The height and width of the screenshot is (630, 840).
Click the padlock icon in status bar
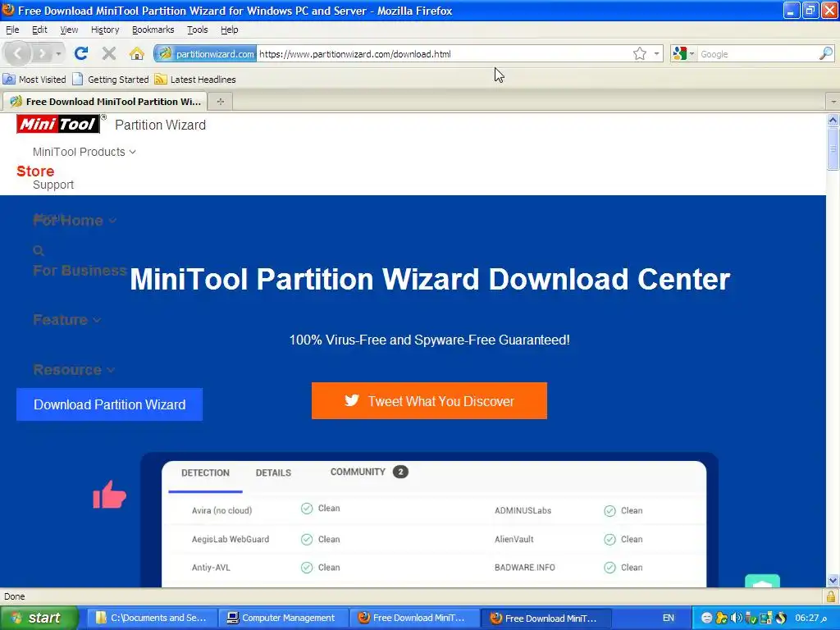pos(831,596)
